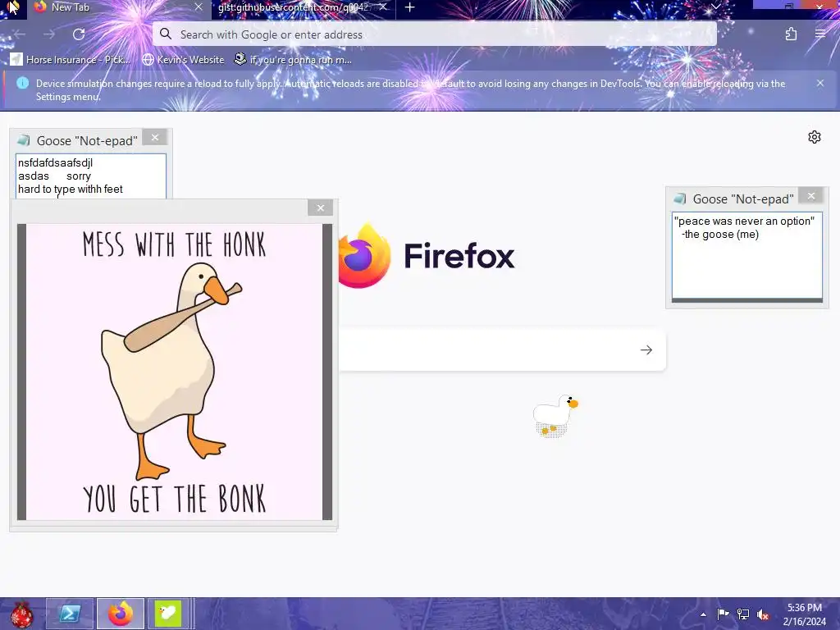The height and width of the screenshot is (630, 840).
Task: Click the magnifier icon in address bar
Action: [166, 34]
